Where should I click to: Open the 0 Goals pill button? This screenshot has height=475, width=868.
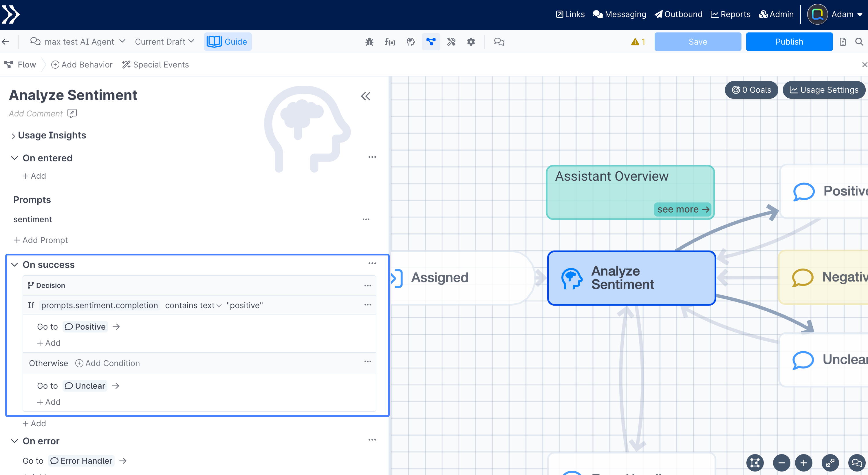pos(751,90)
